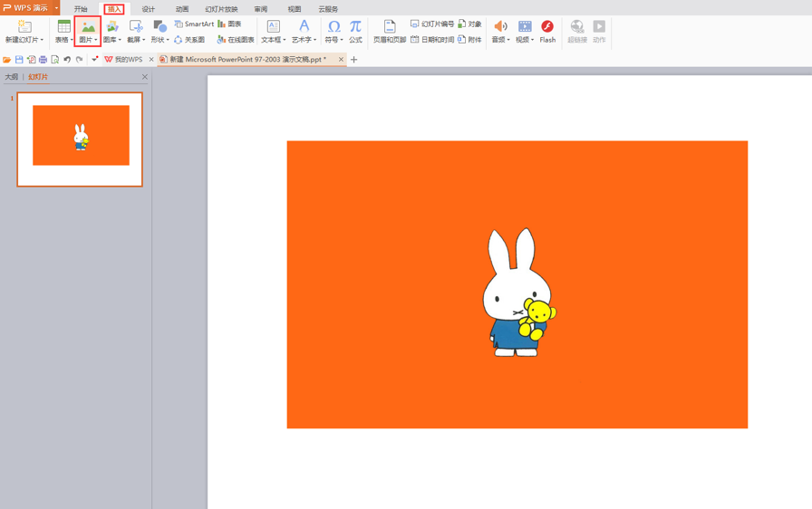Select the 新建 Microsoft PowerPoint 97-2003 document tab
Screen dimensions: 812x509
click(x=247, y=60)
